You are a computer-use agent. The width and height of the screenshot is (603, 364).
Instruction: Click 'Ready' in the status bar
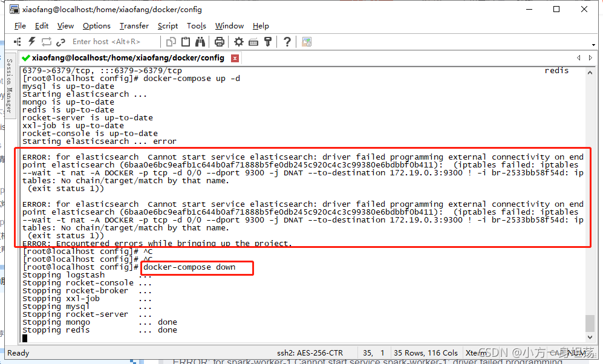pyautogui.click(x=18, y=353)
